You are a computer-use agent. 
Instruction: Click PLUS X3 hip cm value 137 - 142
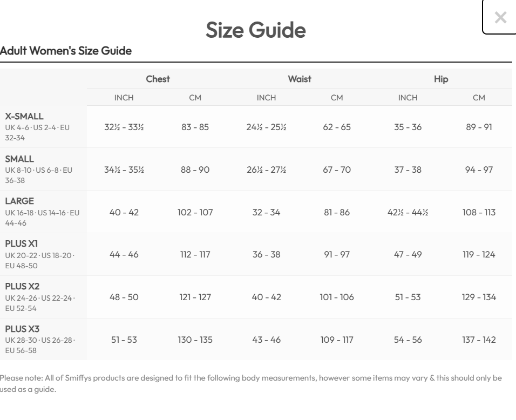(x=479, y=340)
